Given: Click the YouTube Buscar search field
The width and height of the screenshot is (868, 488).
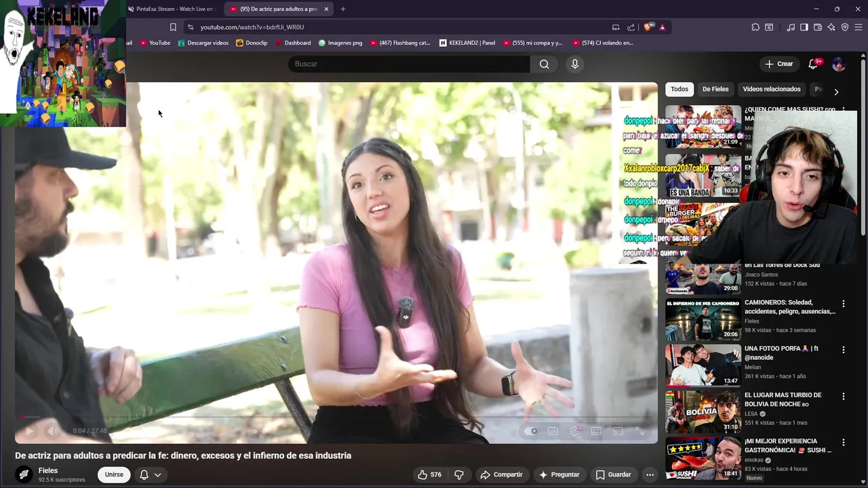Looking at the screenshot, I should tap(409, 64).
